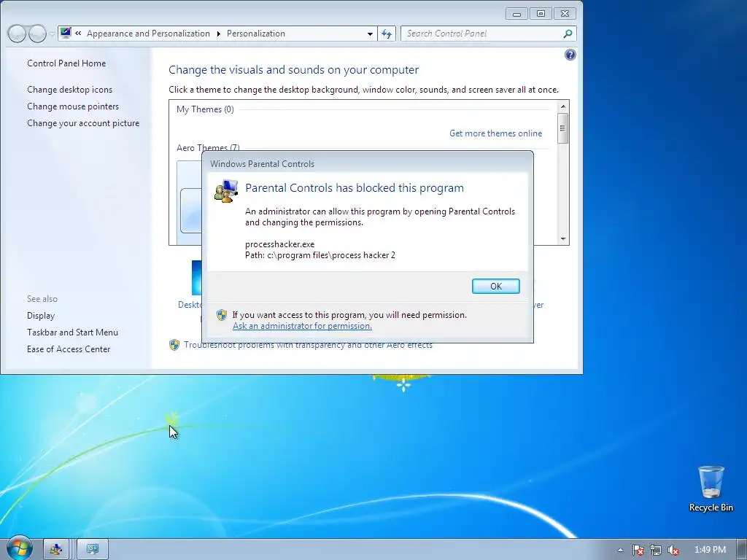Screen dimensions: 747x560
Task: Click the Parental Controls users icon in dialog
Action: 226,190
